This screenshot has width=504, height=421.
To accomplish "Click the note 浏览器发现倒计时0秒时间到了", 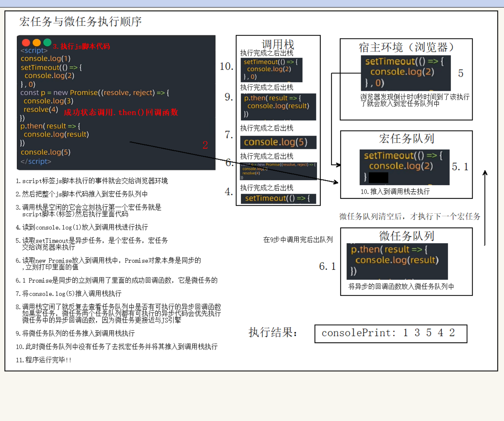I will (x=415, y=100).
